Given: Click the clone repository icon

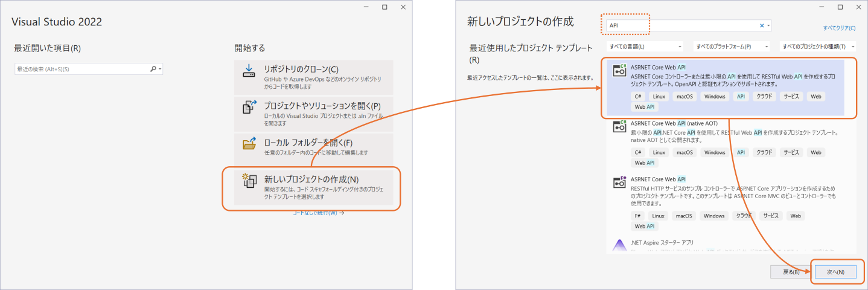Looking at the screenshot, I should pyautogui.click(x=249, y=70).
